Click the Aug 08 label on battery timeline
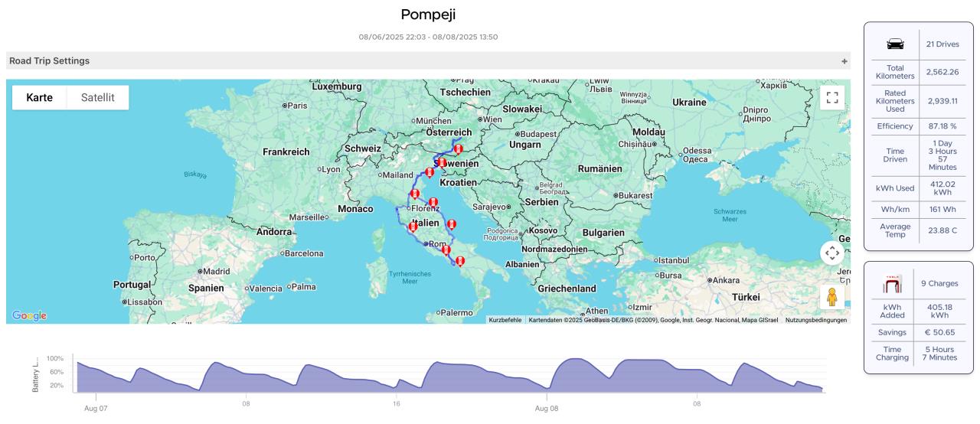The width and height of the screenshot is (980, 424). [x=547, y=408]
